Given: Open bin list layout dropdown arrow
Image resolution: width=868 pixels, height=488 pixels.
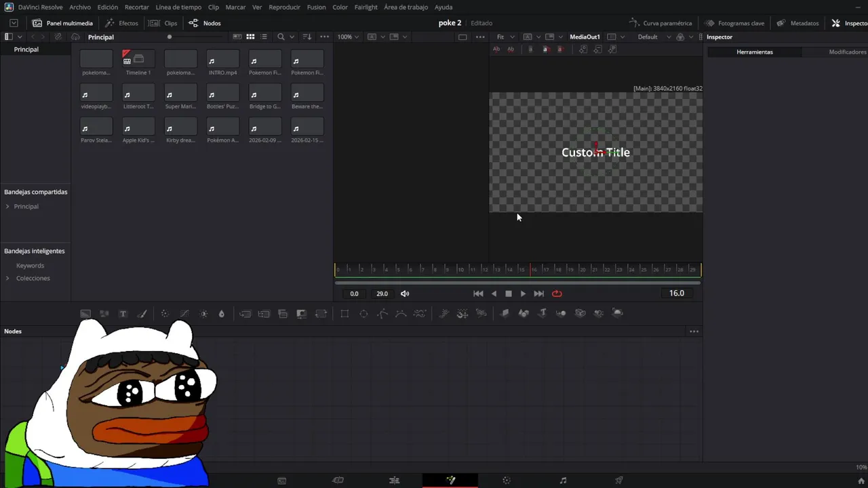Looking at the screenshot, I should point(20,37).
